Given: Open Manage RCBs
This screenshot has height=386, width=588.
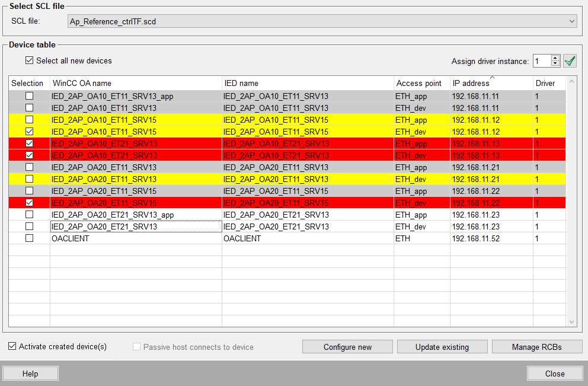Looking at the screenshot, I should click(536, 347).
